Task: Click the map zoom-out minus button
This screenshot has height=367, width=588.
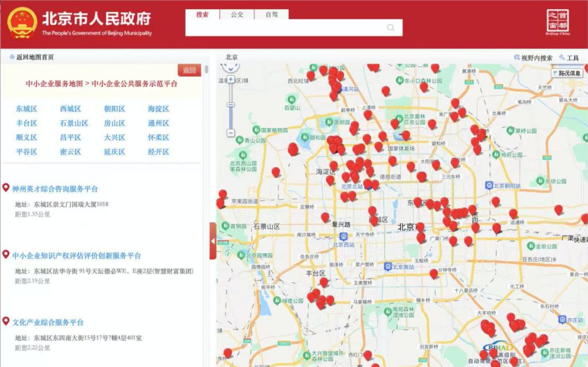Action: tap(230, 132)
